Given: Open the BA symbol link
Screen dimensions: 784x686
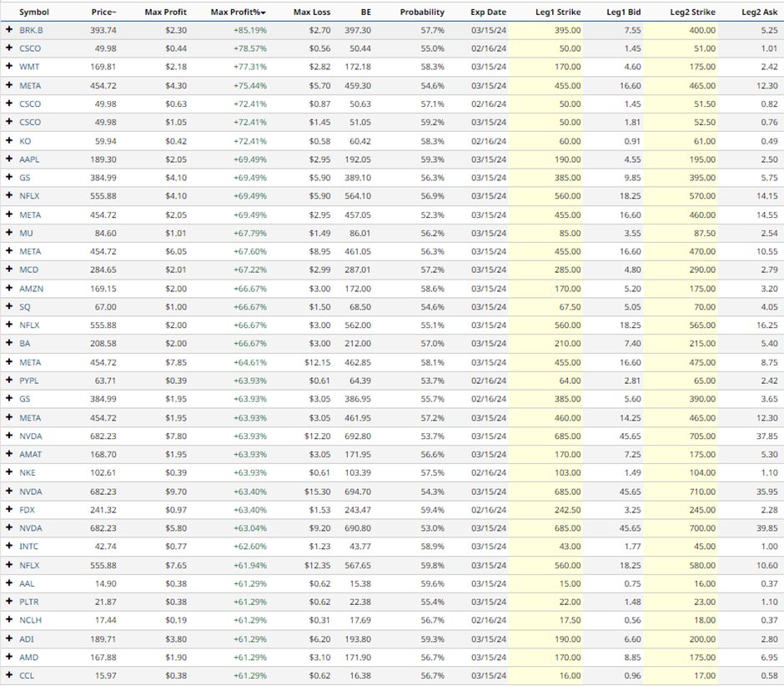Looking at the screenshot, I should 24,343.
